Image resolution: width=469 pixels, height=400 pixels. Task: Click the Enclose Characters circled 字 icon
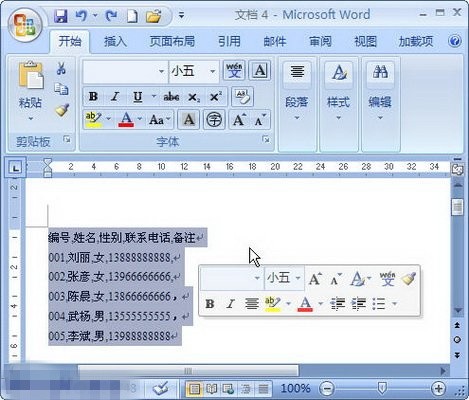tap(214, 119)
